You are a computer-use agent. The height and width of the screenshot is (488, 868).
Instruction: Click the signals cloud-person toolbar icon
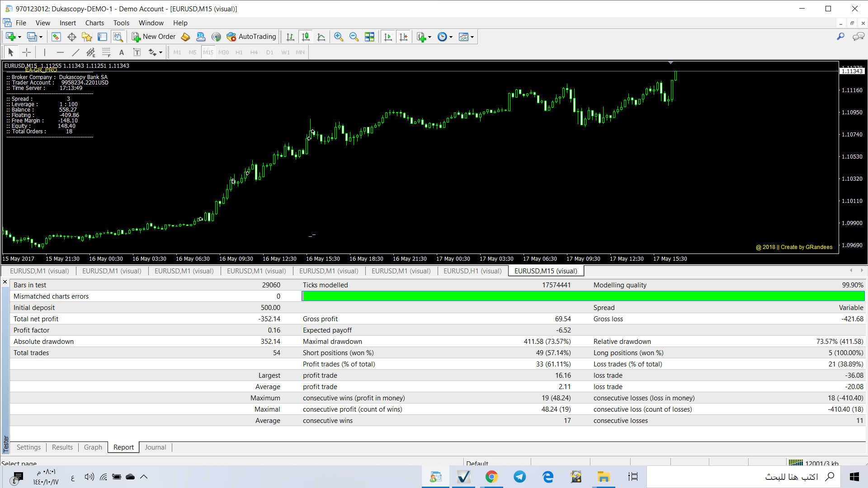pos(201,37)
